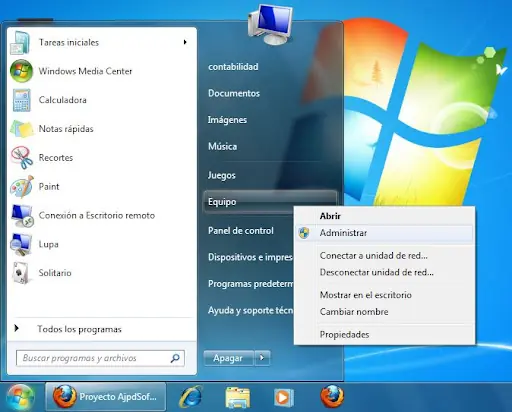Open the shutdown options arrow
The width and height of the screenshot is (512, 412).
tap(262, 358)
